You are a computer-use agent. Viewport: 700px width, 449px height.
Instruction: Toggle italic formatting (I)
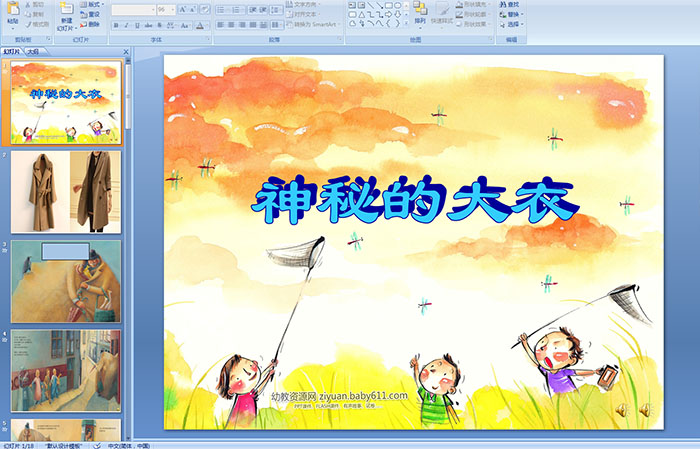pos(127,25)
